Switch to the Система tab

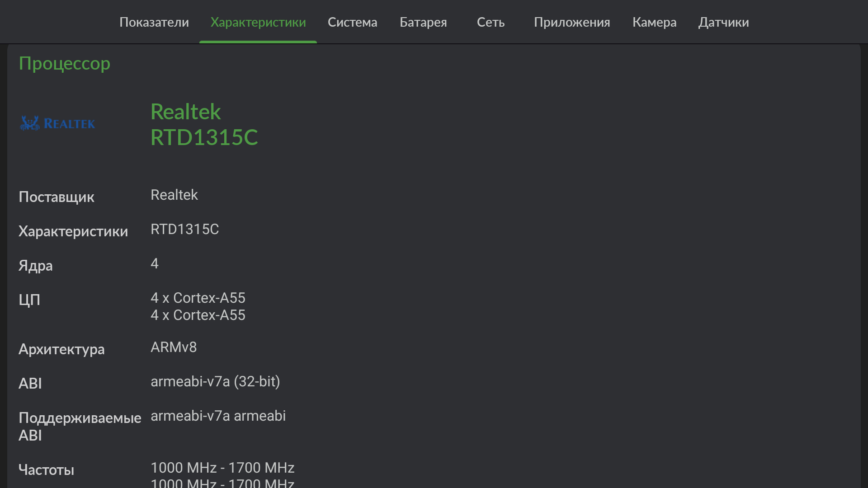click(352, 22)
